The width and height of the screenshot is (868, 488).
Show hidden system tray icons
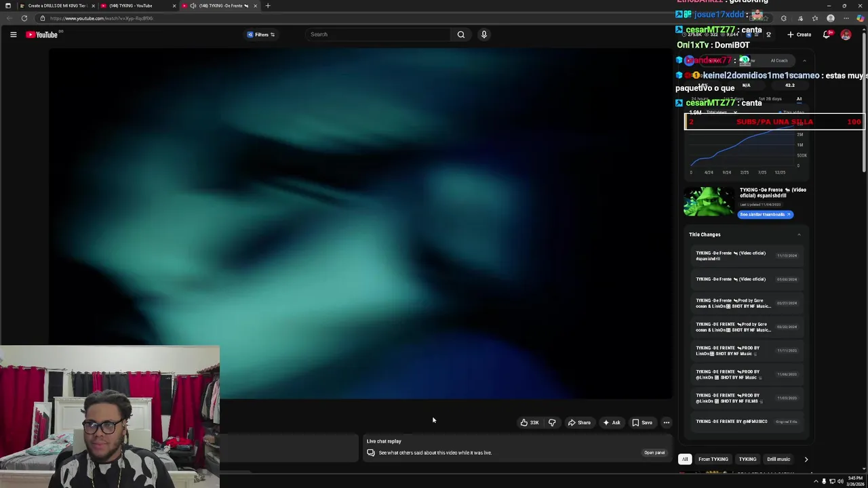[816, 481]
